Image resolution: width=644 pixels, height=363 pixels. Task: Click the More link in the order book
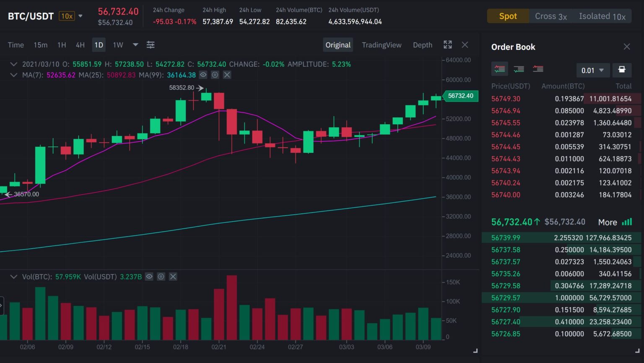pyautogui.click(x=607, y=222)
